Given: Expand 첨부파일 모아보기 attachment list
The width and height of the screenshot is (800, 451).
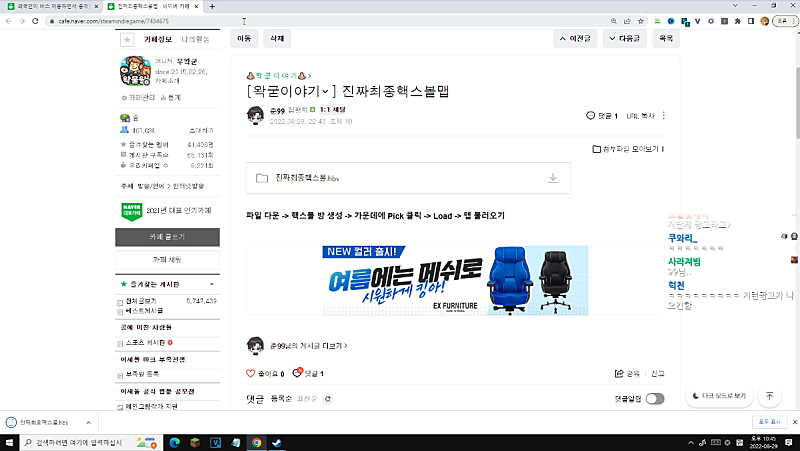Looking at the screenshot, I should [628, 149].
